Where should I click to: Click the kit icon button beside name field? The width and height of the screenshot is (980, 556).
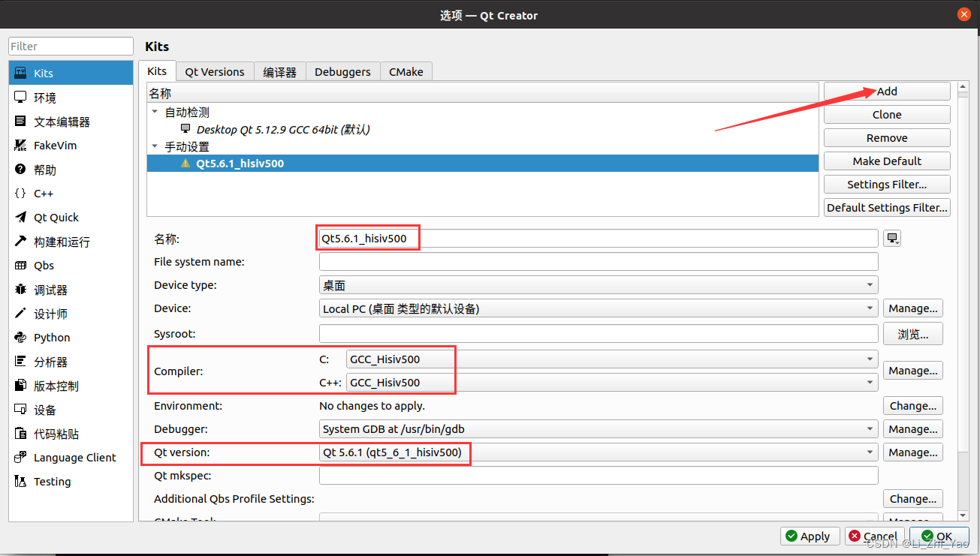pos(892,239)
